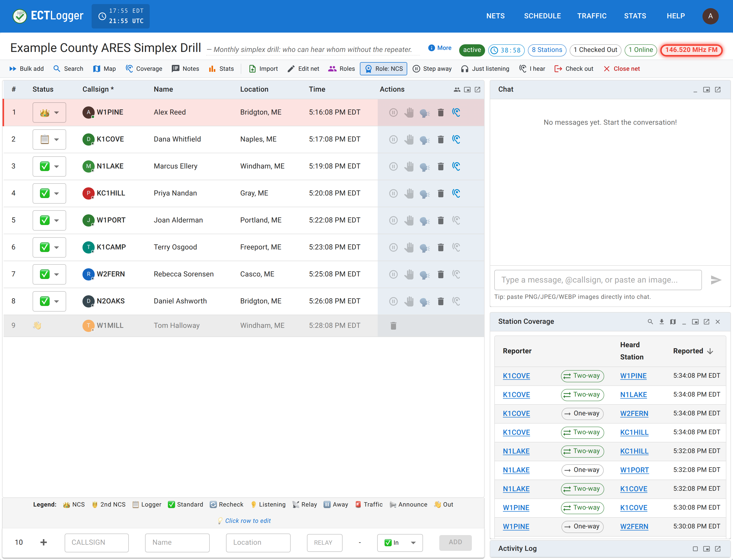Download Station Coverage data
The image size is (733, 560).
click(661, 322)
